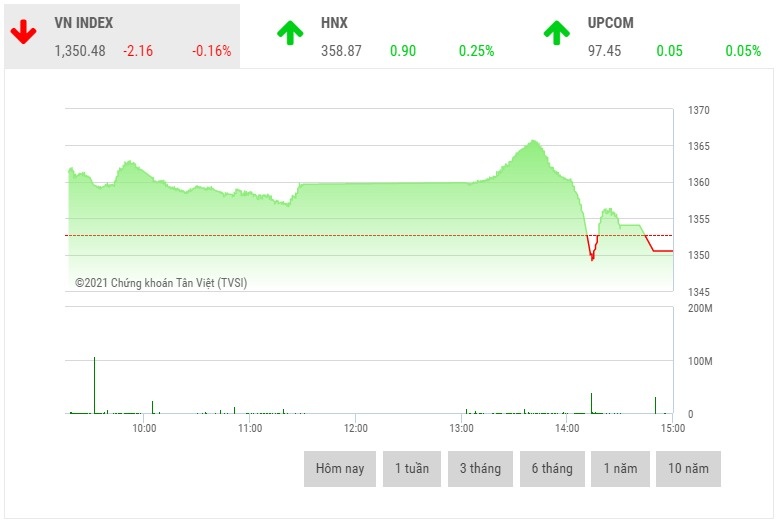Switch chart to 3 tháng range
The width and height of the screenshot is (778, 522).
point(480,468)
